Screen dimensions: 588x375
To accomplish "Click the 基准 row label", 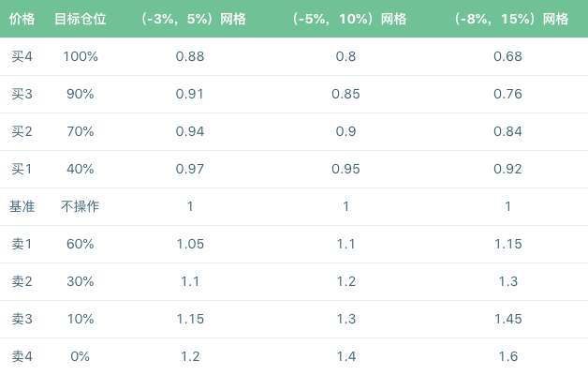I will pyautogui.click(x=22, y=206).
